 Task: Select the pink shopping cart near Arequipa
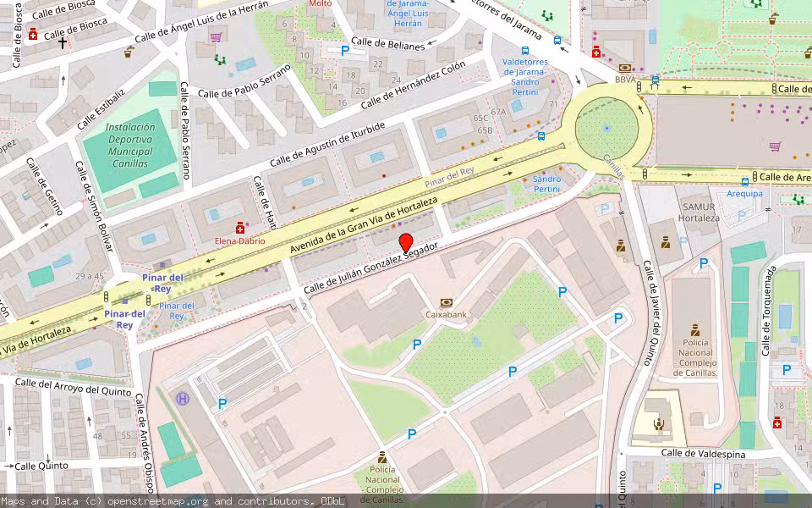(x=775, y=146)
